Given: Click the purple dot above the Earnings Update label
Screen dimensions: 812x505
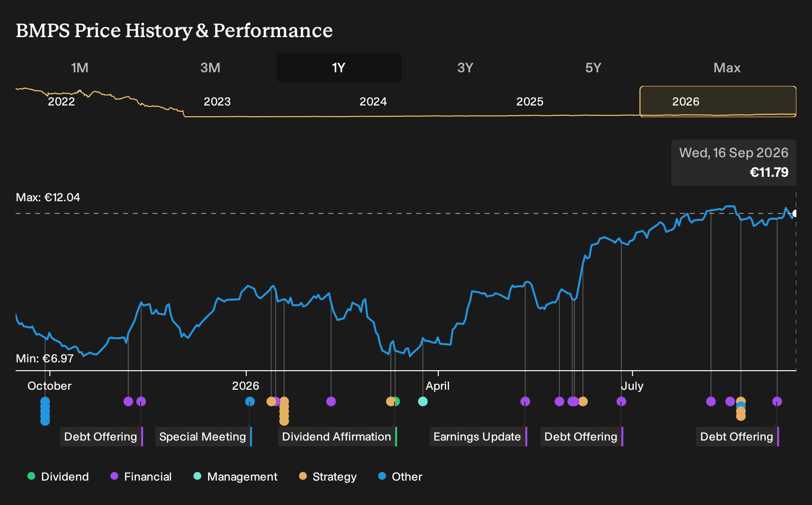Looking at the screenshot, I should [x=525, y=401].
